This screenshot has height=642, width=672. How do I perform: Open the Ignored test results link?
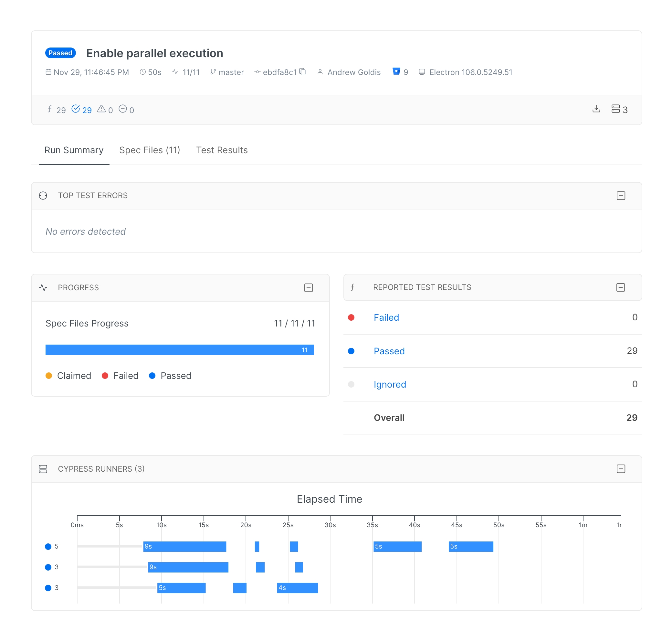[390, 384]
